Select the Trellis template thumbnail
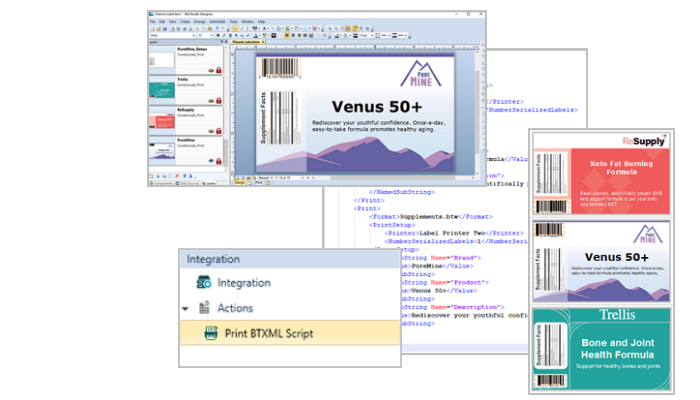Screen dimensions: 700x400 tap(164, 90)
